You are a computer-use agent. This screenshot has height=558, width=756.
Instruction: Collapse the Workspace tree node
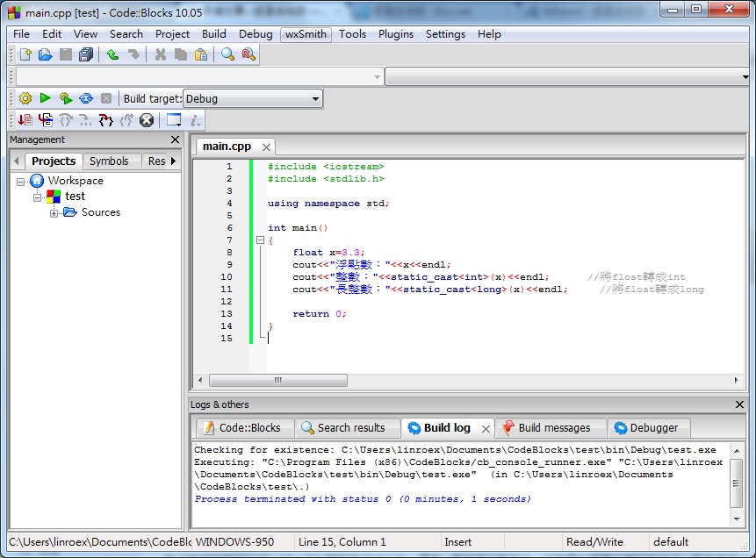tap(20, 182)
